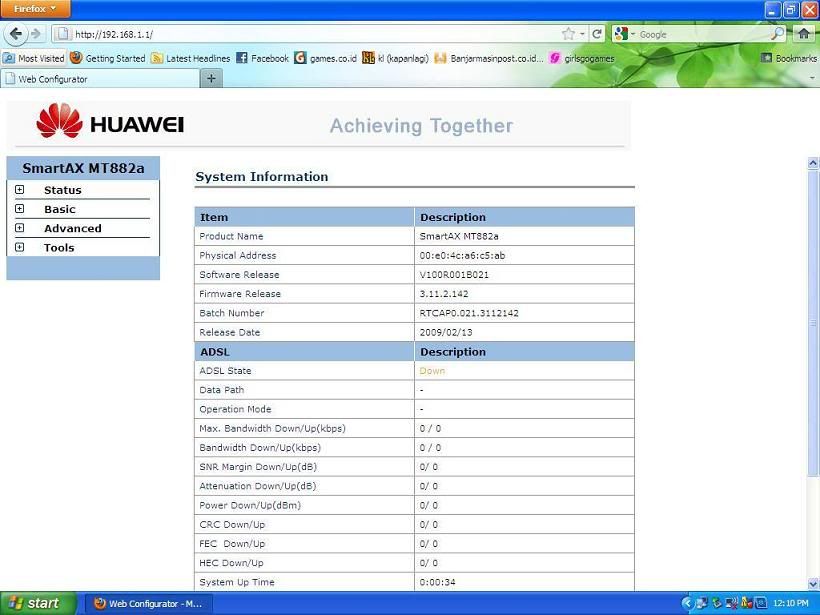Open the Latest Headlines feed bookmark
This screenshot has width=820, height=615.
190,58
